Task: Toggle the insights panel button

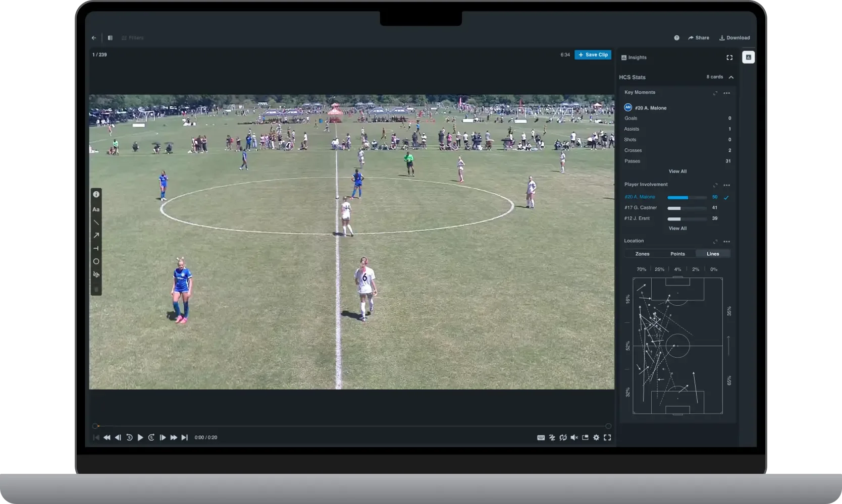Action: click(x=748, y=58)
